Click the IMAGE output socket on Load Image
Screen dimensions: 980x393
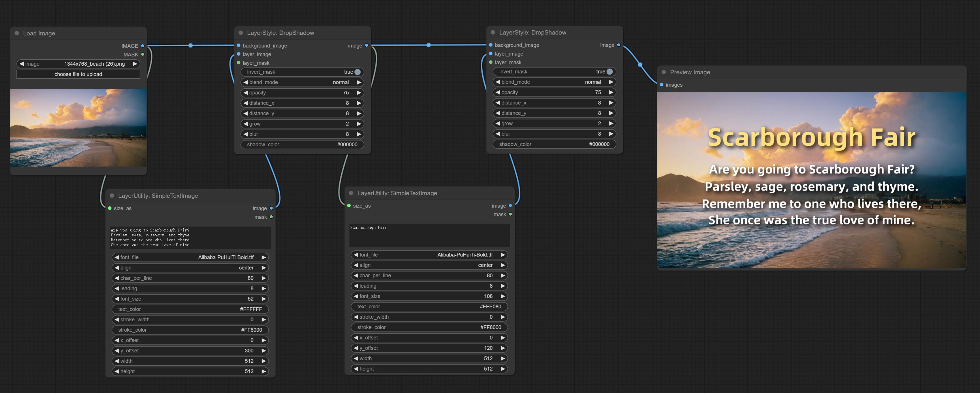pos(143,46)
